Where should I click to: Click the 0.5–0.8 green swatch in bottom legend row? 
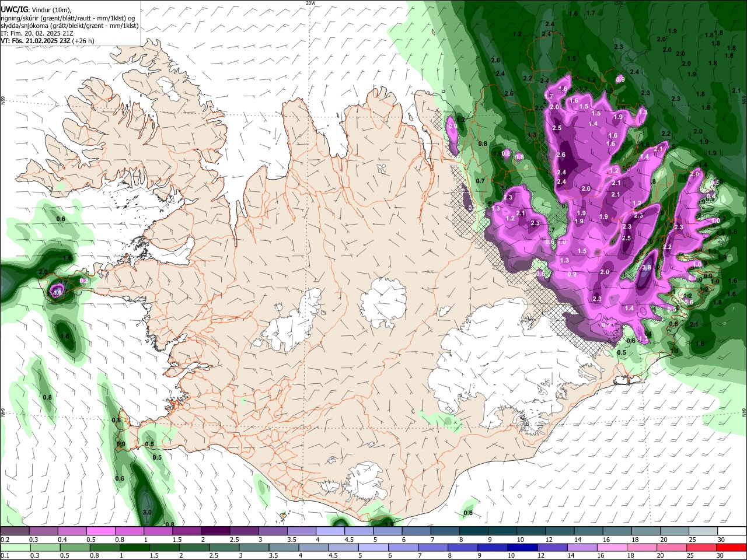(75, 547)
